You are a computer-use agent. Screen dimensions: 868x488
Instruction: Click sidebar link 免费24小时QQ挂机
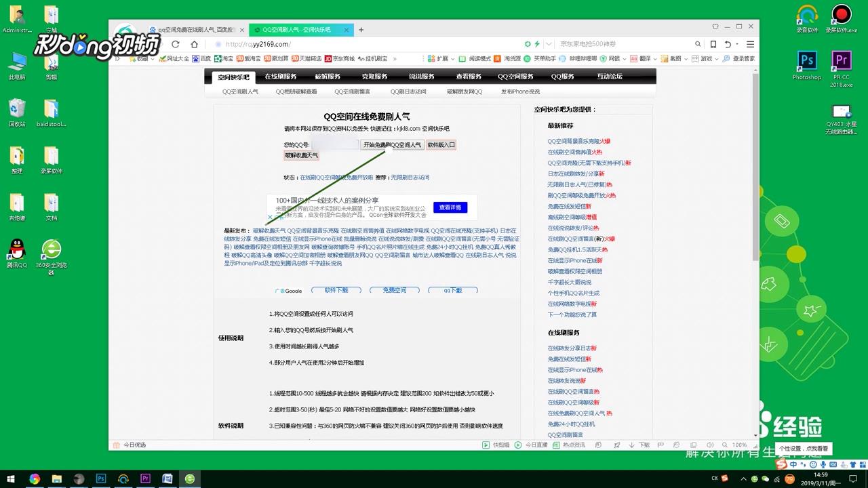coord(571,424)
